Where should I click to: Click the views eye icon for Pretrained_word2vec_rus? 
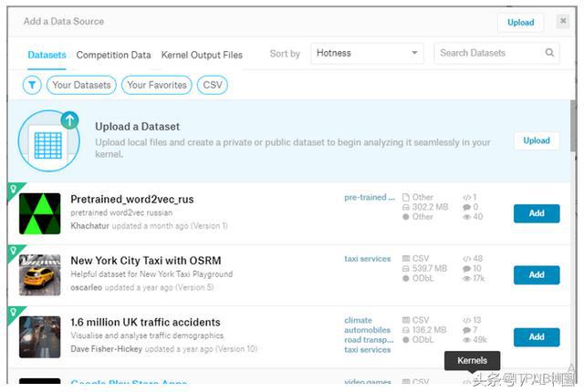[466, 217]
